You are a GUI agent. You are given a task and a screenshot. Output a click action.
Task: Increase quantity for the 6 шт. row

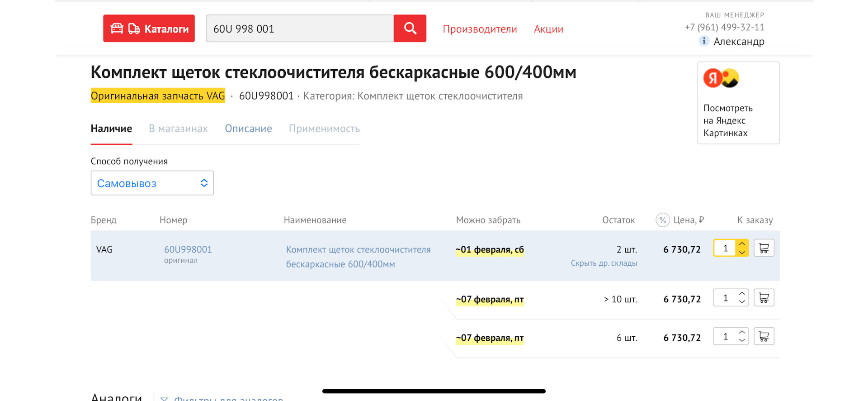[742, 332]
